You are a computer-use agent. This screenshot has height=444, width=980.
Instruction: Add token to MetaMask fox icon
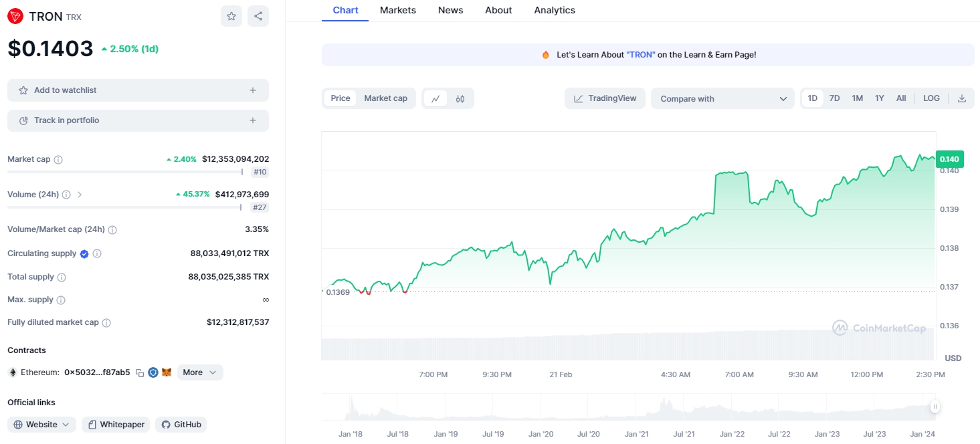point(167,372)
